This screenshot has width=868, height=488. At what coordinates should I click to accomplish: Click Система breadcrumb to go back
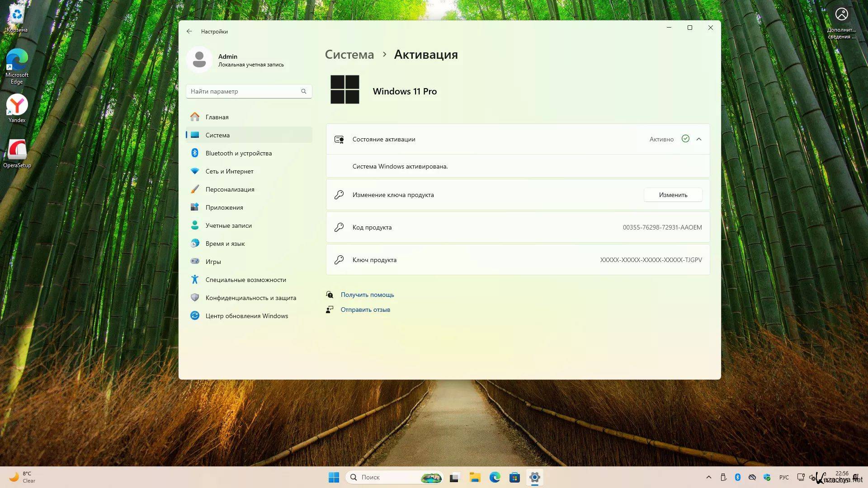click(349, 55)
